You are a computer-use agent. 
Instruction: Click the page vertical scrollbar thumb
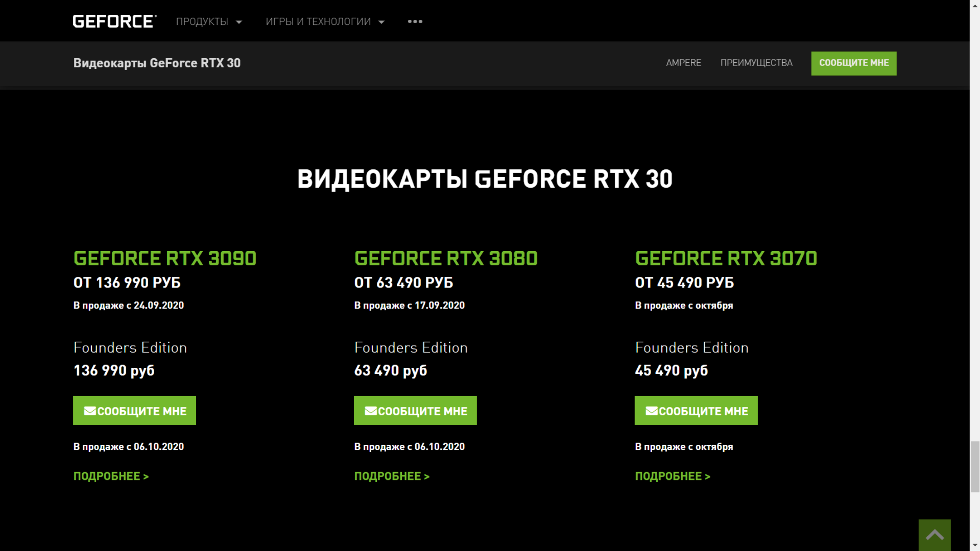975,467
